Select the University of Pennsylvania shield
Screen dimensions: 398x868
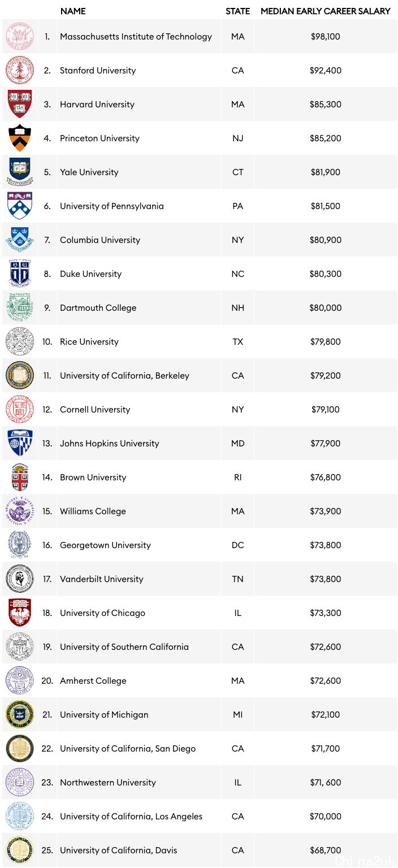pos(20,206)
